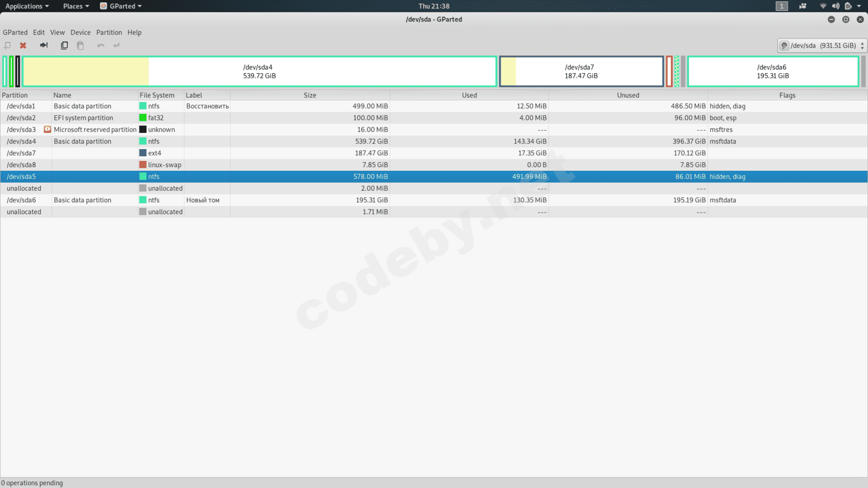This screenshot has width=868, height=488.
Task: Click the Used column header
Action: click(469, 95)
